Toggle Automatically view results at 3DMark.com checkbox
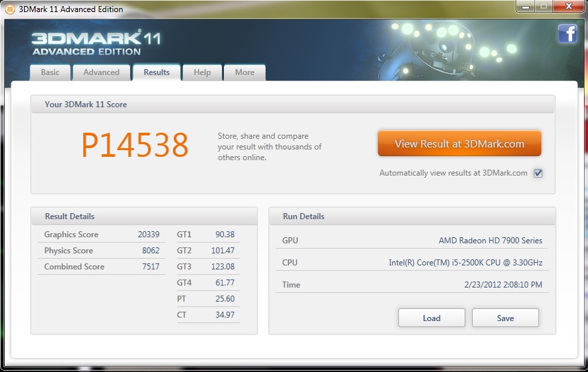Viewport: 588px width, 372px height. pos(538,173)
